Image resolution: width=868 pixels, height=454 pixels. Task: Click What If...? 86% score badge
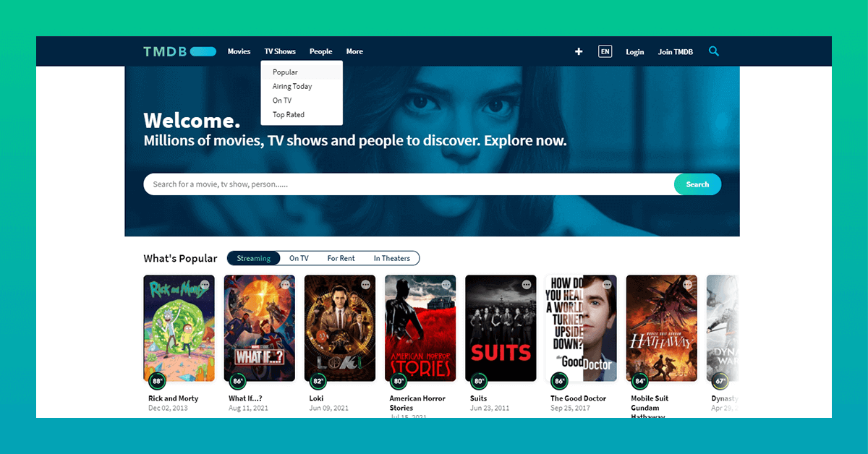[238, 381]
